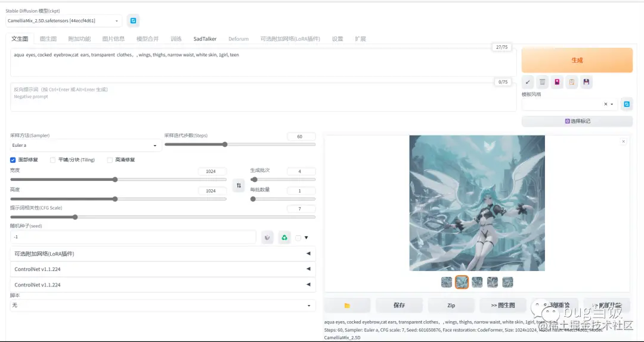This screenshot has width=644, height=342.
Task: Switch to the 图生图 img2img tab
Action: pos(48,39)
